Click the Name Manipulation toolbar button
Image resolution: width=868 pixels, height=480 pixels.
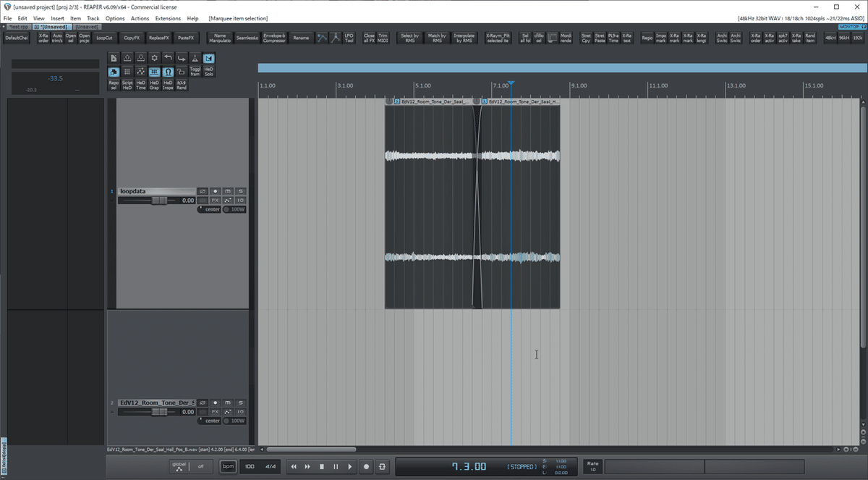click(x=220, y=37)
